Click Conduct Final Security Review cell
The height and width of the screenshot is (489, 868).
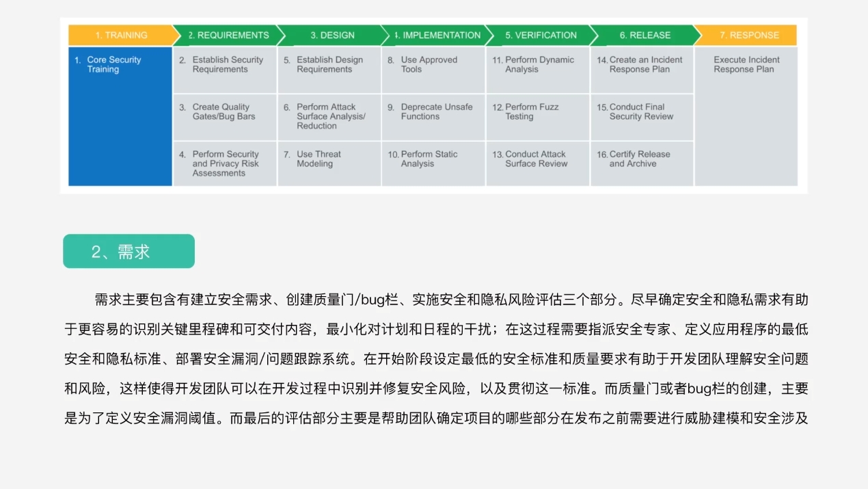(x=642, y=117)
